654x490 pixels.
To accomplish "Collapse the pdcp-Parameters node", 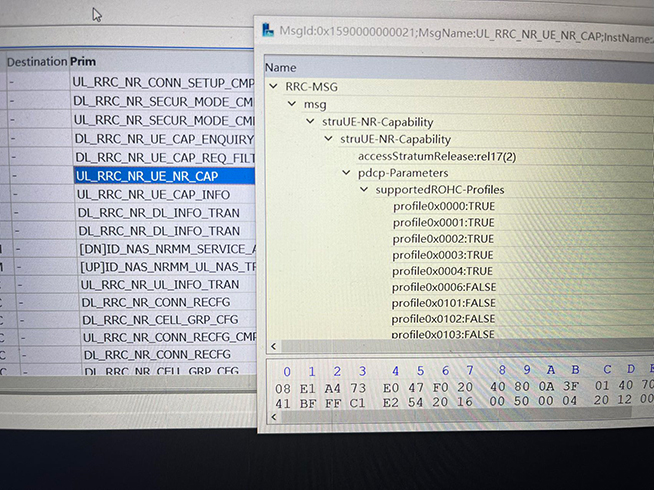I will coord(347,173).
